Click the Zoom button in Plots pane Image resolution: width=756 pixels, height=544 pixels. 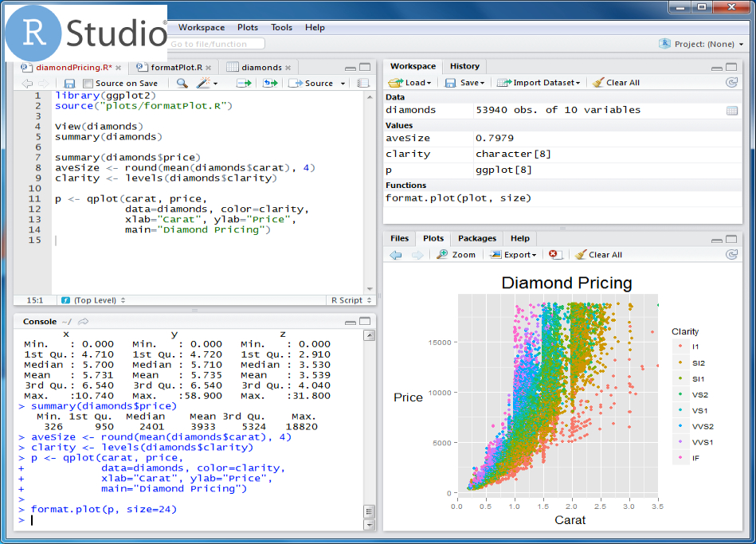point(456,255)
